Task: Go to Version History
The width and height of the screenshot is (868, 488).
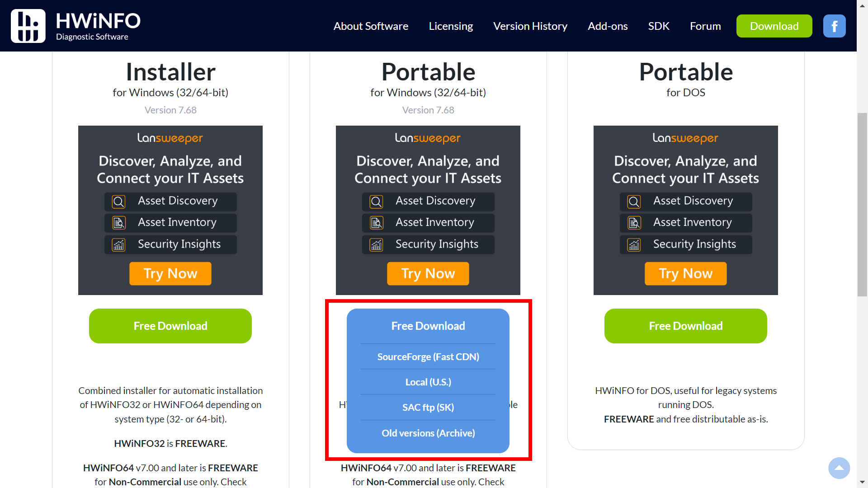Action: pyautogui.click(x=530, y=26)
